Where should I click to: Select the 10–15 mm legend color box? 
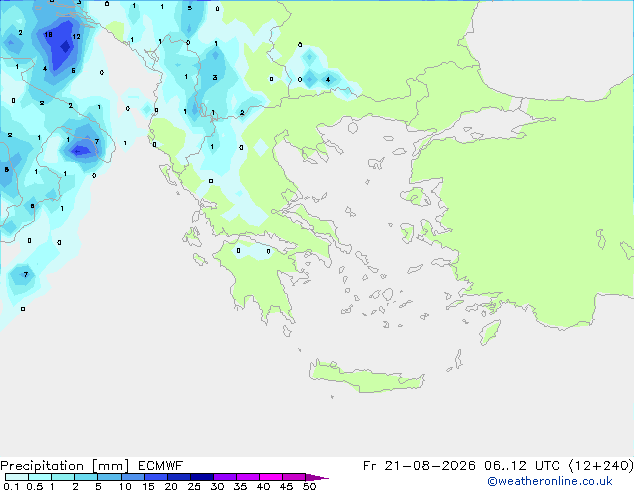click(133, 477)
